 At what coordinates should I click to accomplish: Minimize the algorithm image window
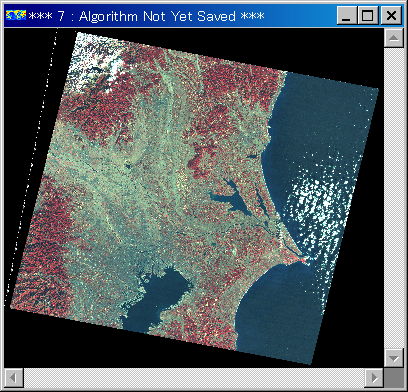tap(347, 16)
